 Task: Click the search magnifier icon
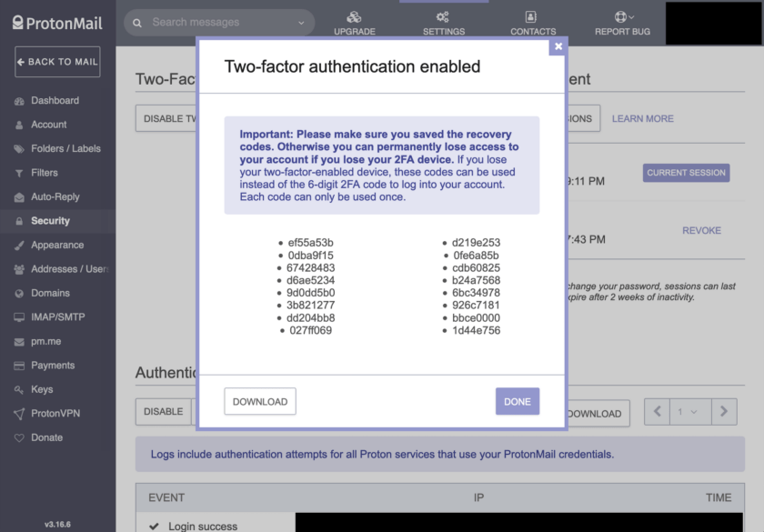(137, 23)
